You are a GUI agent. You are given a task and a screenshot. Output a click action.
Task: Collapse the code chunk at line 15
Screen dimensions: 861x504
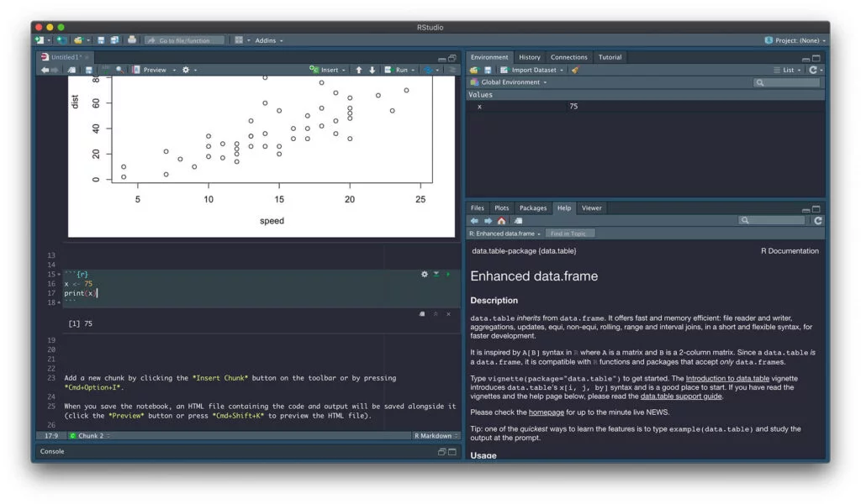pyautogui.click(x=59, y=274)
